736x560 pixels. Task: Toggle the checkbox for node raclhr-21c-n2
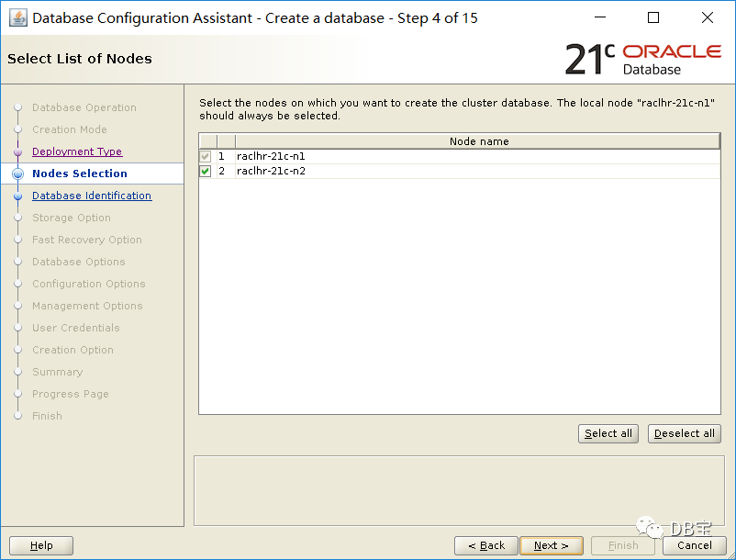(206, 172)
